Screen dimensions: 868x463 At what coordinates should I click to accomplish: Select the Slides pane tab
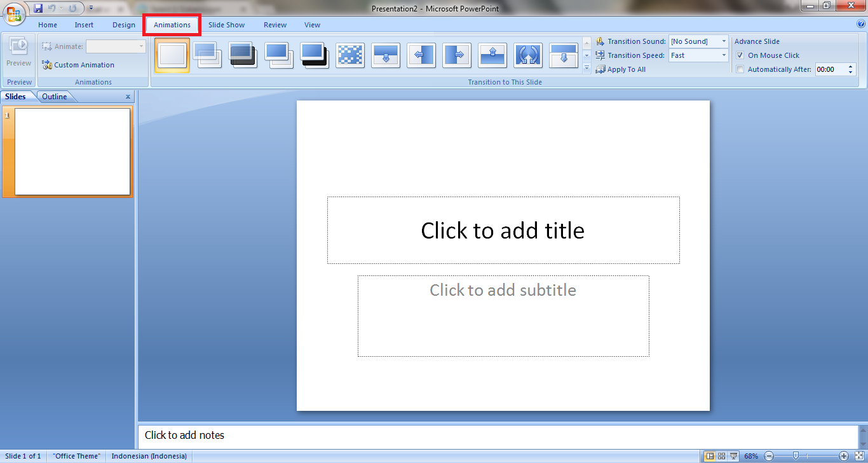click(x=16, y=97)
